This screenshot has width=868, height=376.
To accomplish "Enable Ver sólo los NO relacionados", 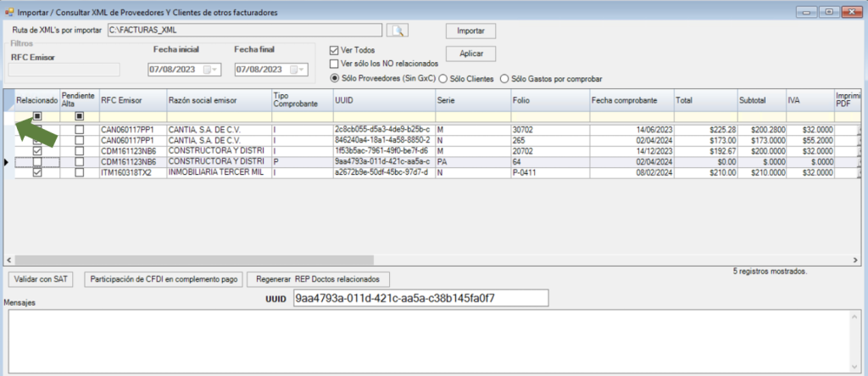I will [334, 64].
